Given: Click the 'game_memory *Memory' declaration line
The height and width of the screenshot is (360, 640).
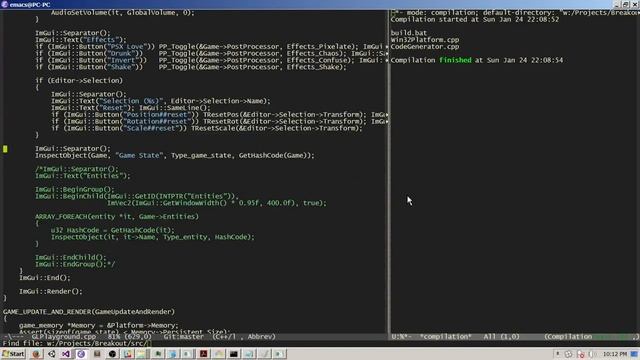Looking at the screenshot, I should coord(99,325).
